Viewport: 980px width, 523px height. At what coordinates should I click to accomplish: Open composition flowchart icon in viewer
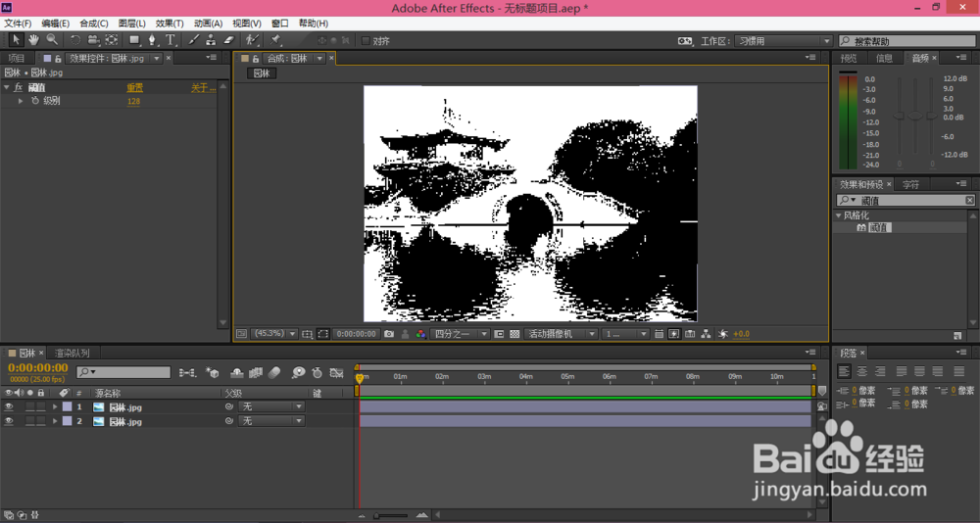706,334
